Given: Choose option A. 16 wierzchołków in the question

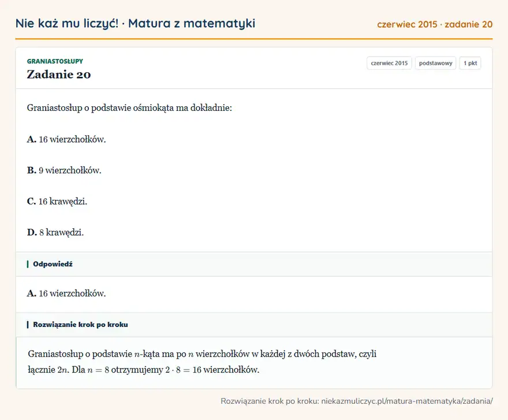Looking at the screenshot, I should (66, 139).
